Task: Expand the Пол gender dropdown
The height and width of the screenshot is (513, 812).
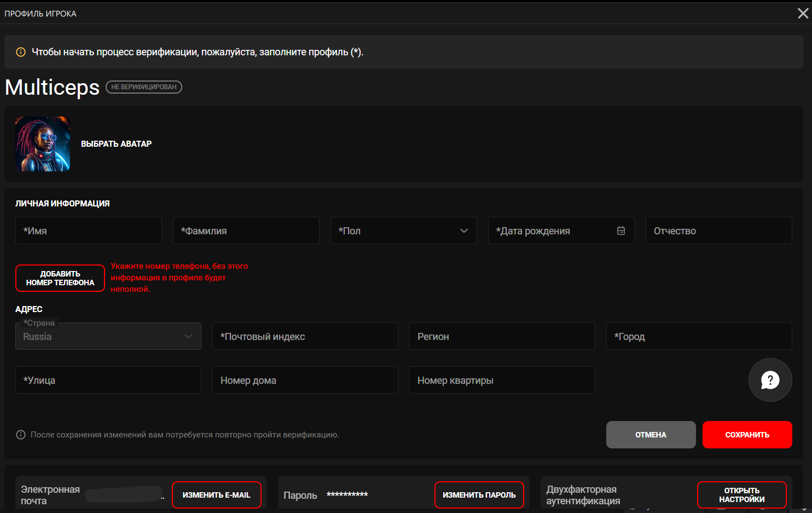Action: (x=403, y=230)
